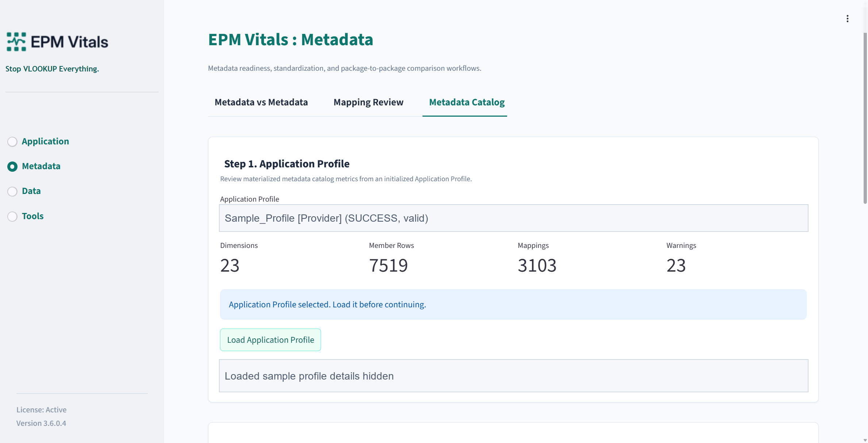The height and width of the screenshot is (443, 868).
Task: Open the Metadata Catalog tab
Action: [x=467, y=102]
